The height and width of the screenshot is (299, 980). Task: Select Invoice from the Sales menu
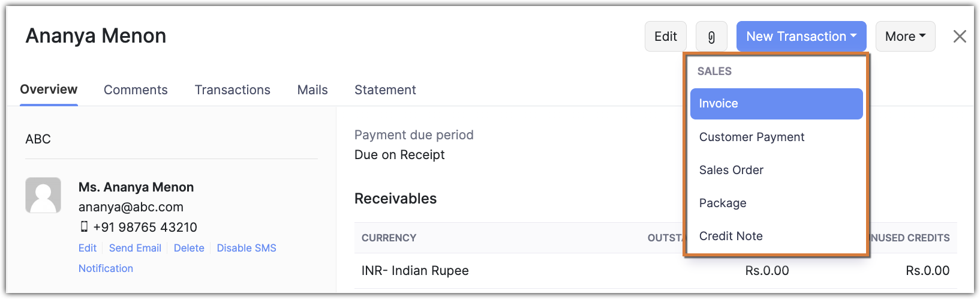(x=776, y=104)
